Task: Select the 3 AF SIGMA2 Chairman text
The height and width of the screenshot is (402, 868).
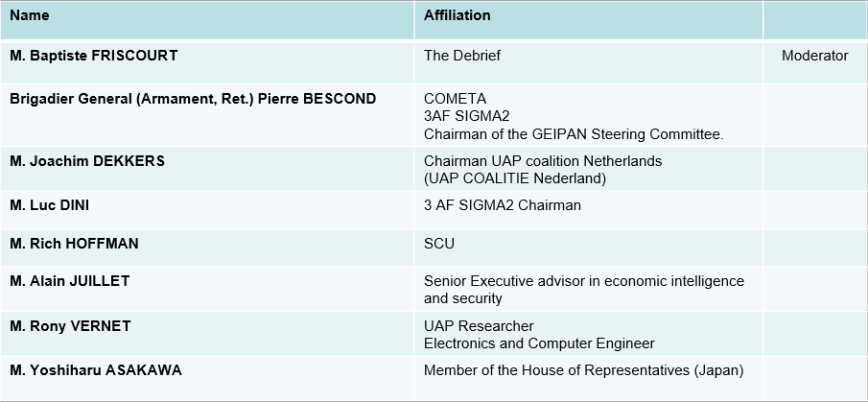Action: 503,205
